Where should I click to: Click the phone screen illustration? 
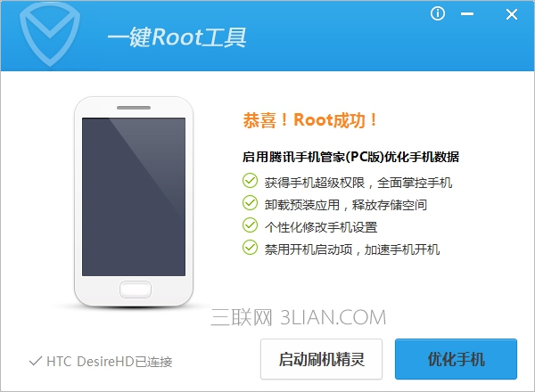coord(134,197)
